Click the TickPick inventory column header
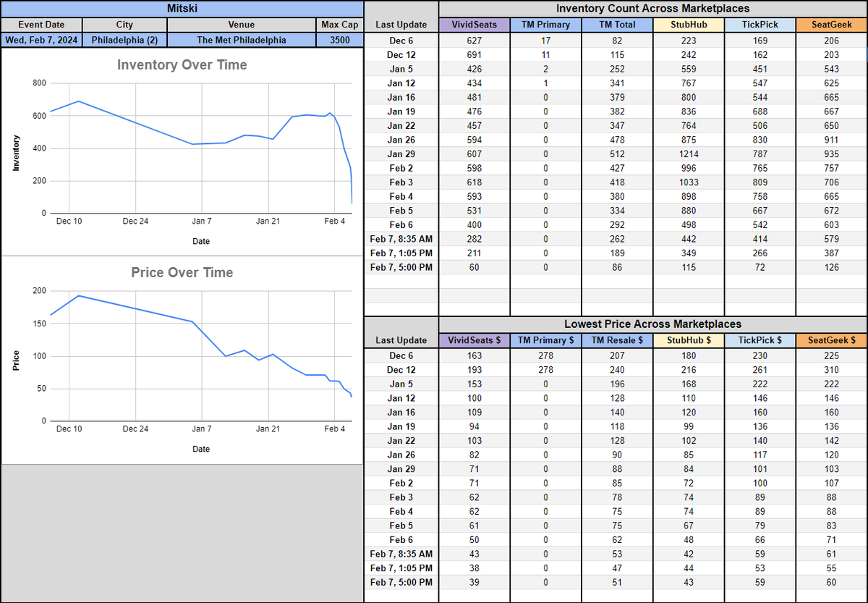 [759, 25]
